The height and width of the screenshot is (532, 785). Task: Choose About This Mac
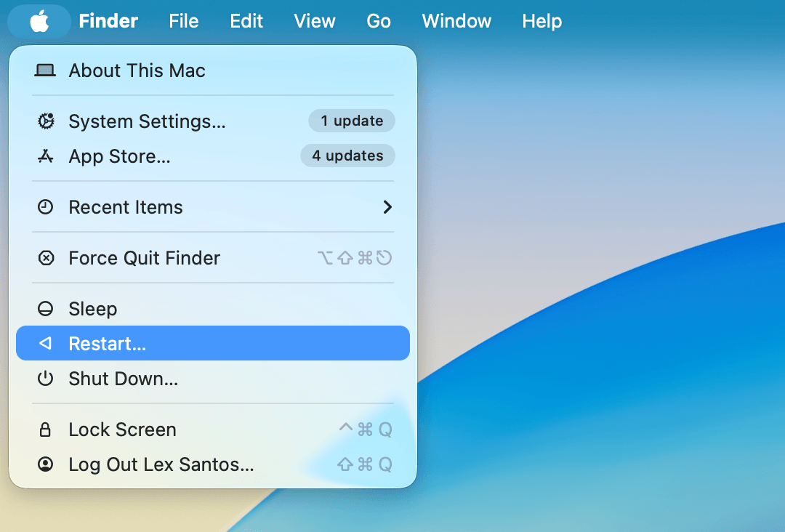[213, 70]
